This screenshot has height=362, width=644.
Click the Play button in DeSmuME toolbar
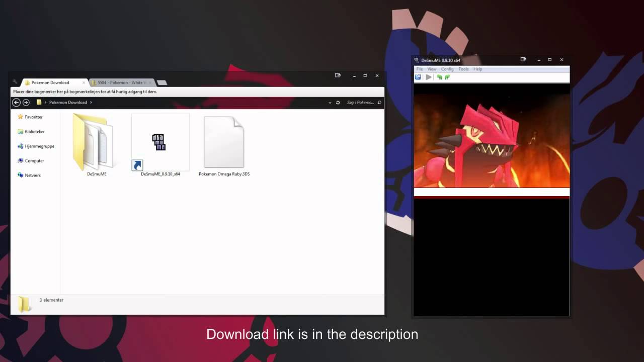pyautogui.click(x=429, y=77)
